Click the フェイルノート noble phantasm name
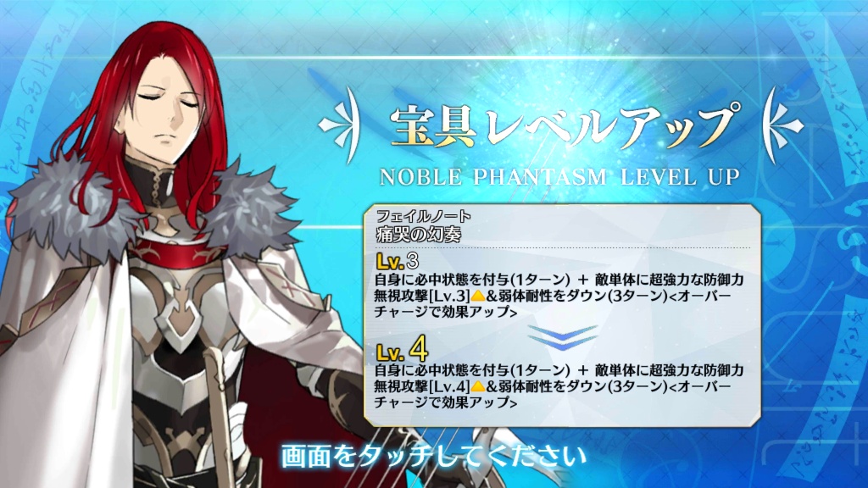Image resolution: width=868 pixels, height=488 pixels. 424,216
